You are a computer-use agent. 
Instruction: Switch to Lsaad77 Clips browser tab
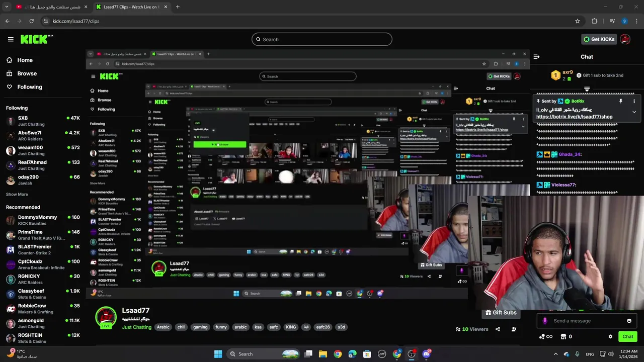pos(131,7)
